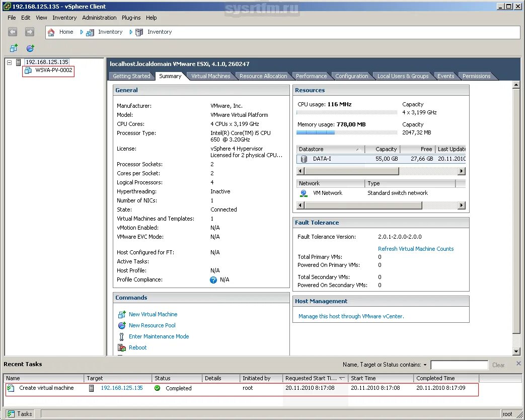Click the Enter Maintenance Mode link
The width and height of the screenshot is (525, 420).
159,336
